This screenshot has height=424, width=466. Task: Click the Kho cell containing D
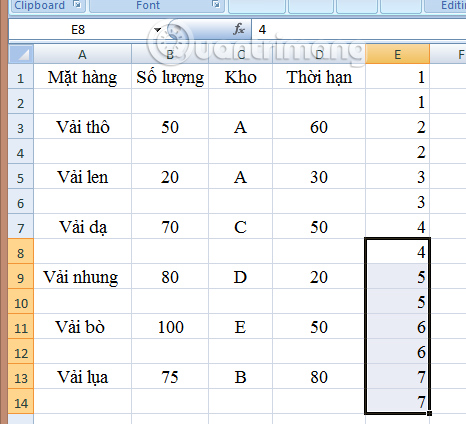pos(241,276)
